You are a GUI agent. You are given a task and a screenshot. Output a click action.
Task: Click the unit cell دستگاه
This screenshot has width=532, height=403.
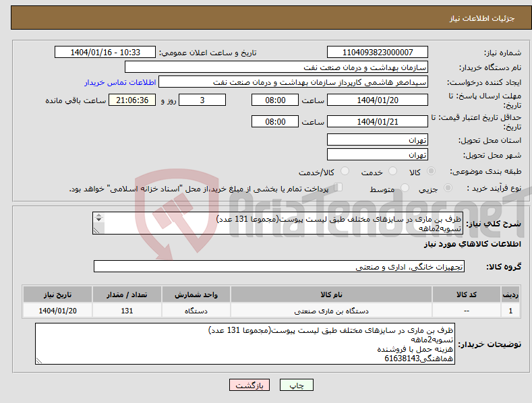pyautogui.click(x=196, y=311)
